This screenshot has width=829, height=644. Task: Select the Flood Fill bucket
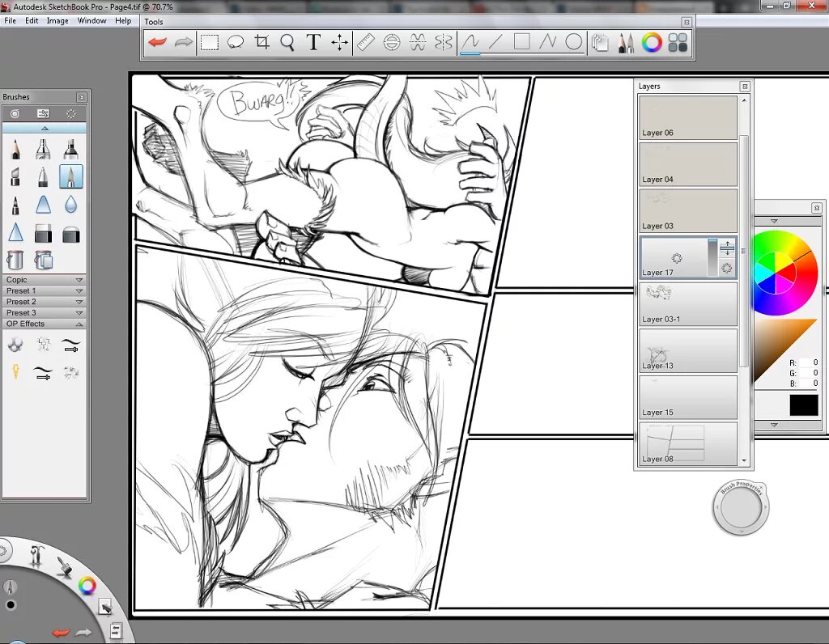(x=15, y=260)
